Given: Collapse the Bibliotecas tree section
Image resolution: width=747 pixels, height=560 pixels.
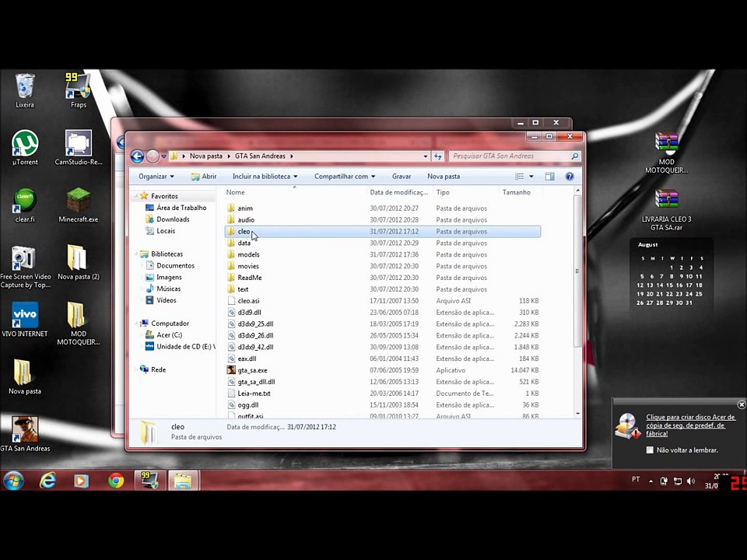Looking at the screenshot, I should [135, 254].
